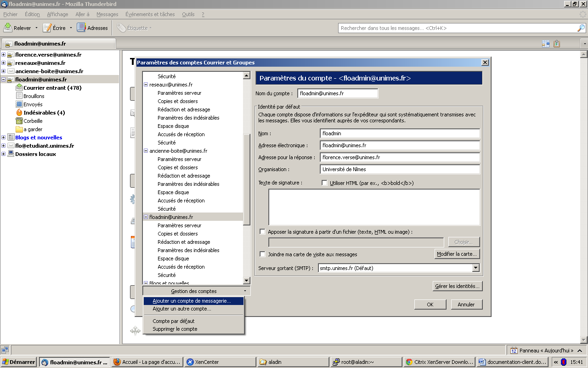
Task: Click Gestion des comptes dropdown button
Action: tap(197, 291)
